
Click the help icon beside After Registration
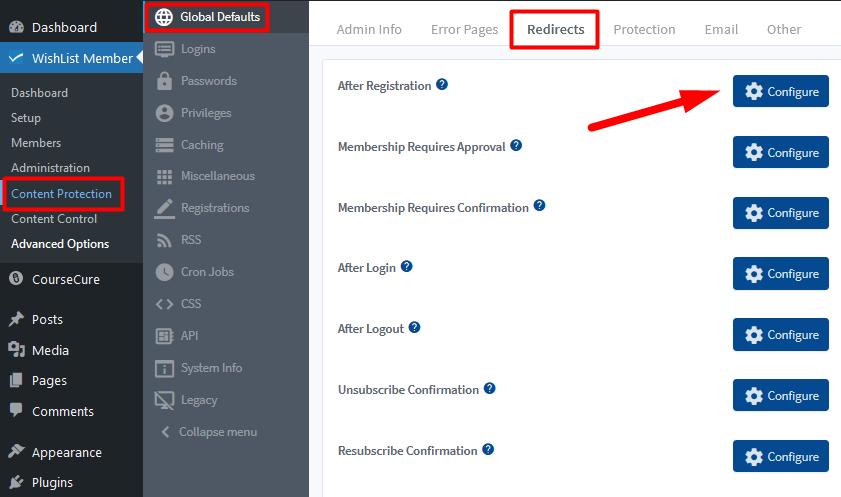pos(442,85)
